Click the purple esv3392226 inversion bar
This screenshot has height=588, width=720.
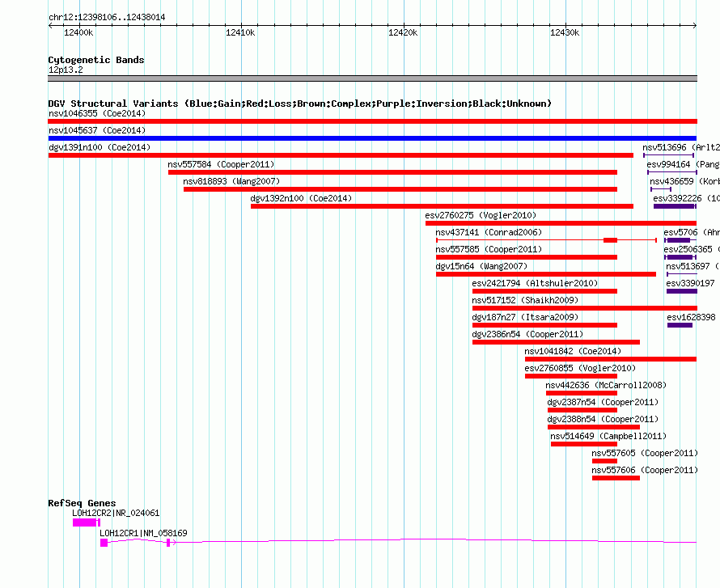pyautogui.click(x=675, y=206)
